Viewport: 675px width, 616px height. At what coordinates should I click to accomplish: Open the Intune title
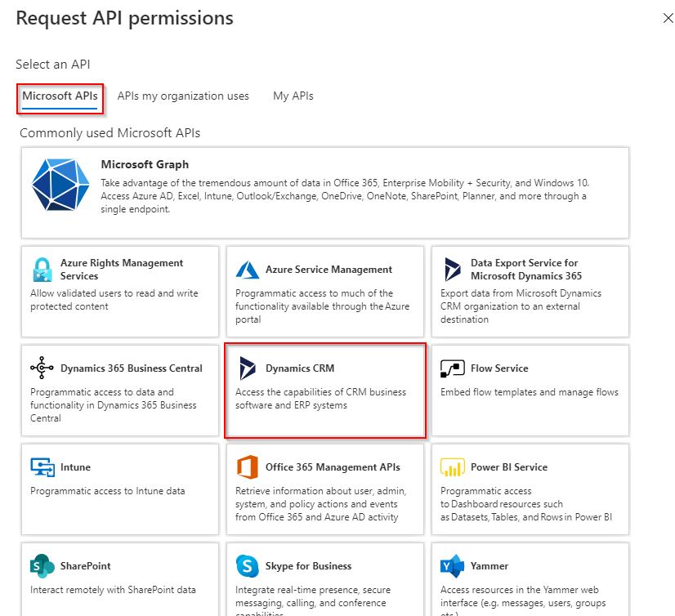[75, 467]
